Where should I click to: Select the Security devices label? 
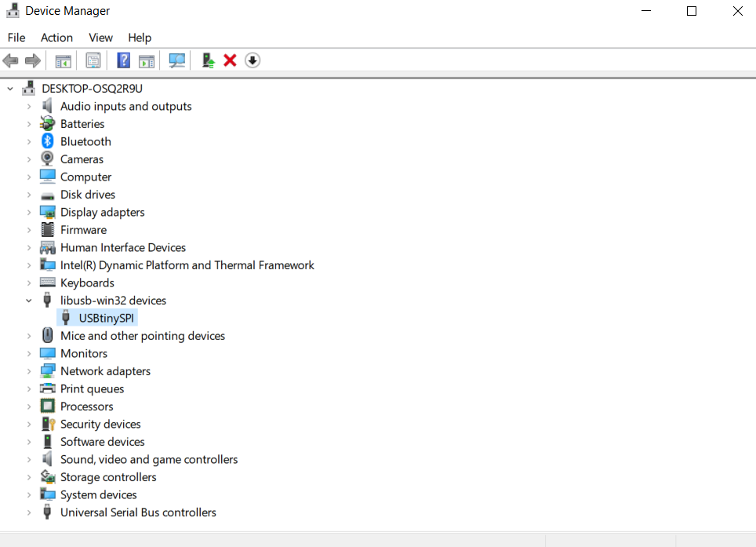(100, 424)
